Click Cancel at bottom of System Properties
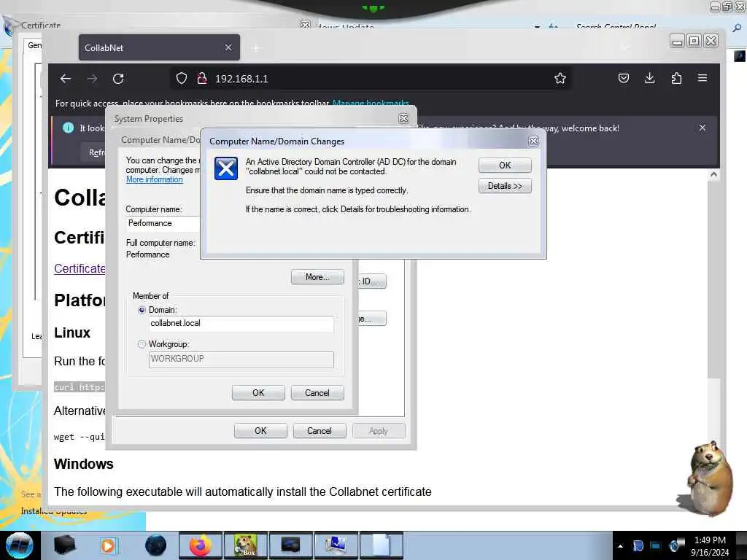Image resolution: width=747 pixels, height=560 pixels. [x=320, y=431]
